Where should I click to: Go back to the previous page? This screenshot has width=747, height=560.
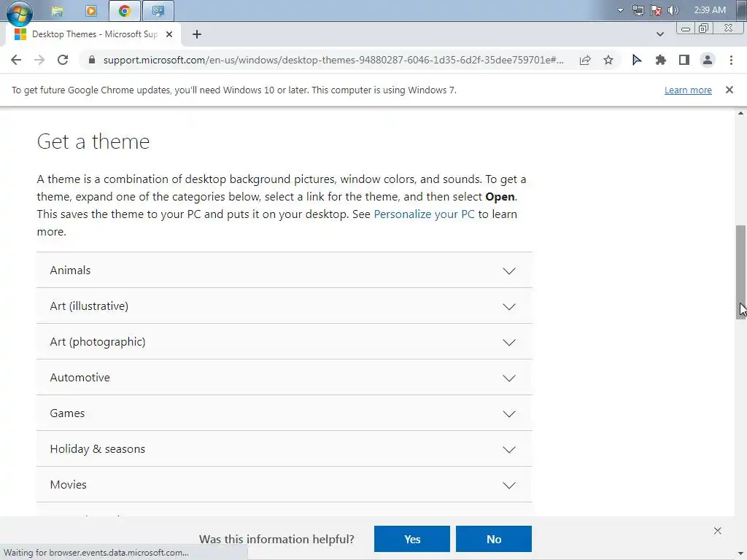point(16,60)
